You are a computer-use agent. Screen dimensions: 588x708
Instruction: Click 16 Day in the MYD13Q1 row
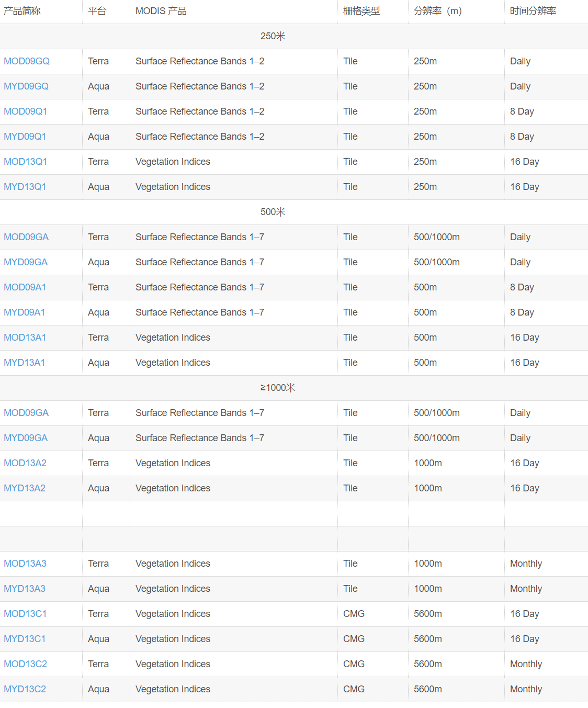click(x=525, y=187)
